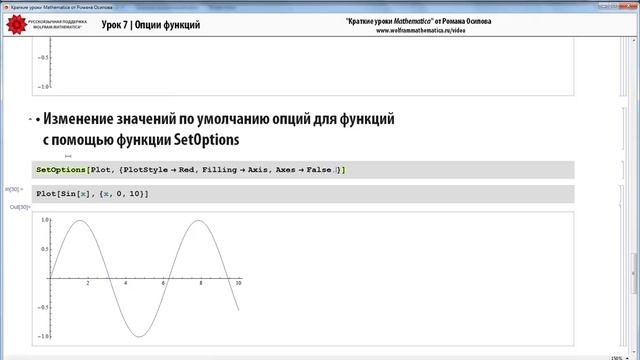The height and width of the screenshot is (360, 640).
Task: Select the cell bracket of the section heading
Action: point(623,129)
